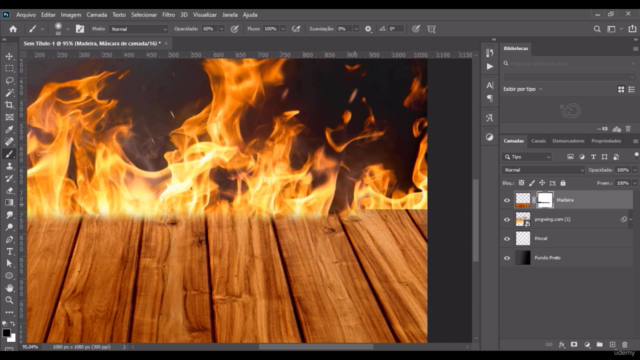The image size is (640, 360).
Task: Open the brush settings panel icon
Action: pyautogui.click(x=80, y=29)
